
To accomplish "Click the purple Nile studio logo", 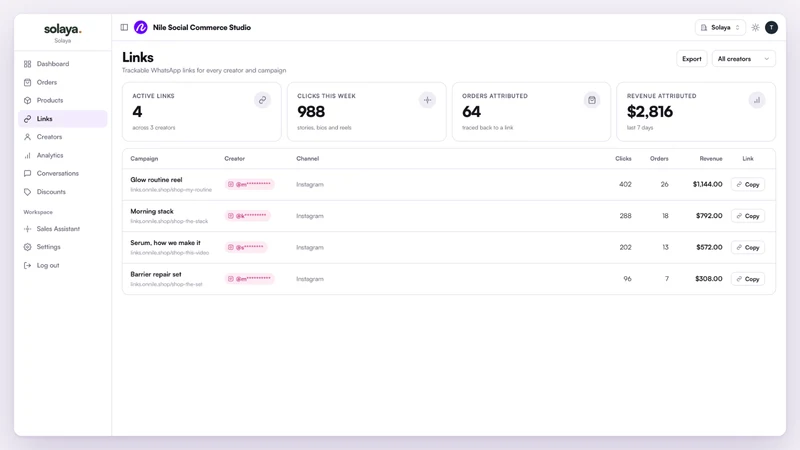I will click(x=141, y=28).
